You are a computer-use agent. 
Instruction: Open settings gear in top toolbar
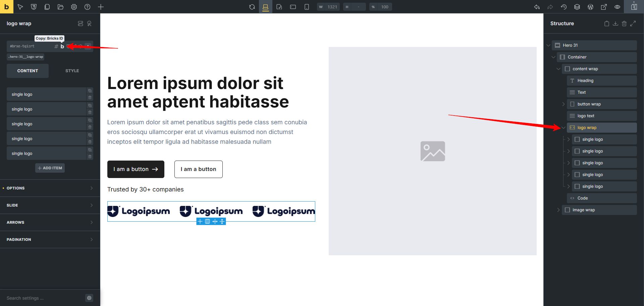(x=74, y=7)
